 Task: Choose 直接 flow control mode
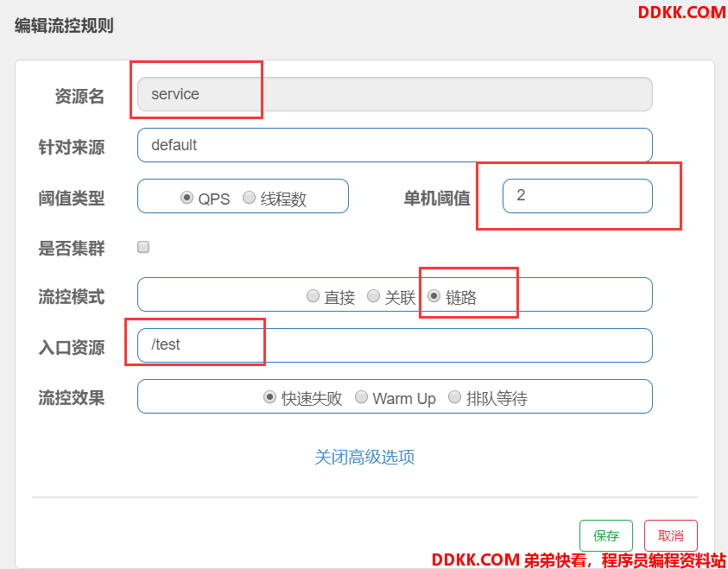coord(313,296)
